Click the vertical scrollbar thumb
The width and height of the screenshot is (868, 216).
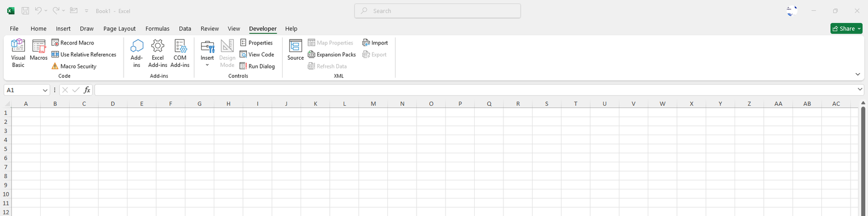[863, 161]
